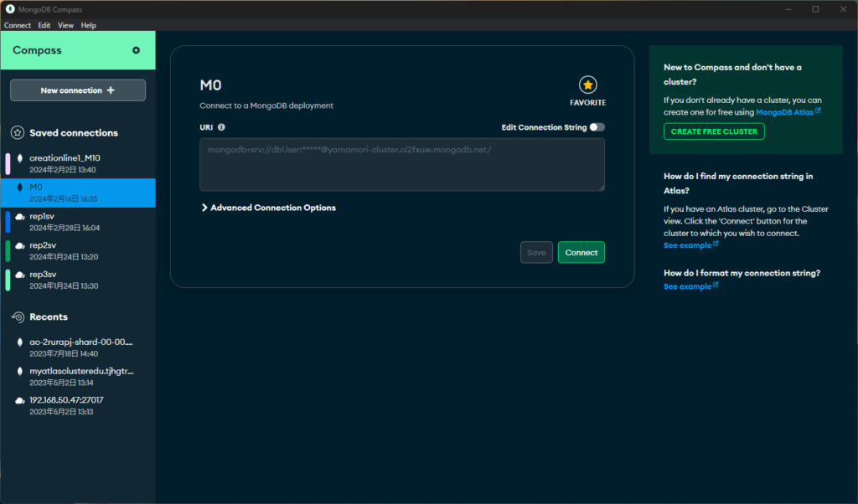
Task: Click the Saved connections star icon
Action: pyautogui.click(x=18, y=133)
